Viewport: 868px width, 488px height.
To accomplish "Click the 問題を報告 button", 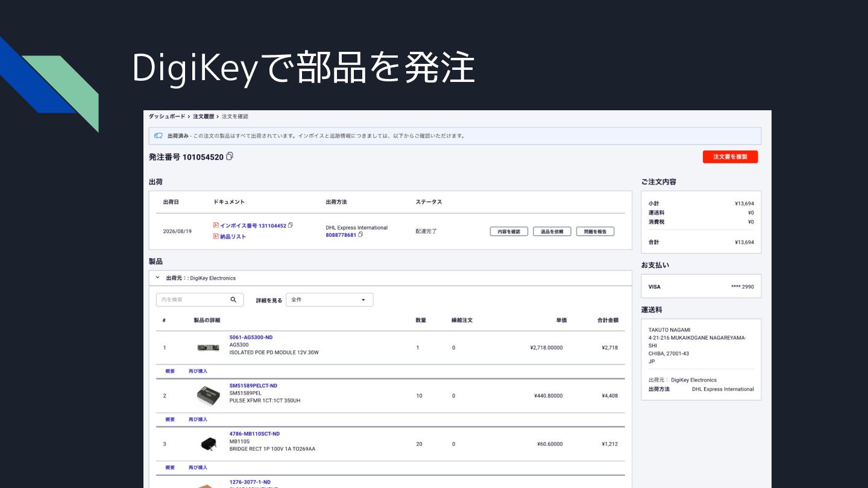I will pos(596,231).
